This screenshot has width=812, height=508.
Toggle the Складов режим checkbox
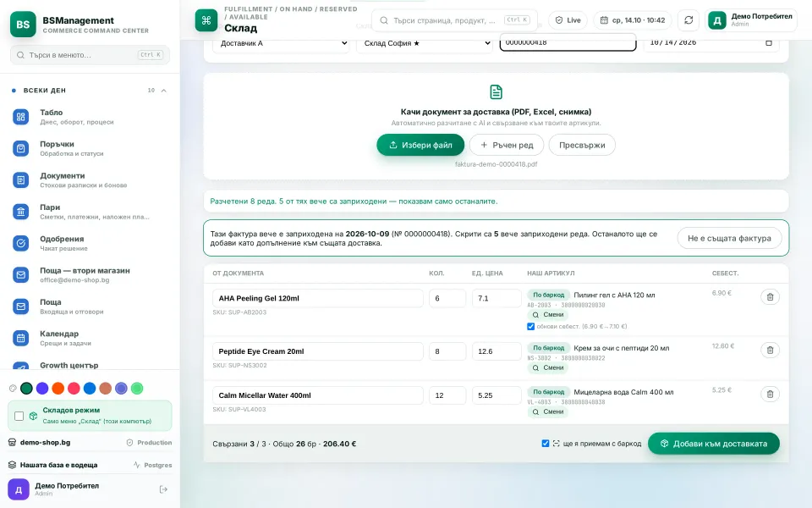point(19,416)
